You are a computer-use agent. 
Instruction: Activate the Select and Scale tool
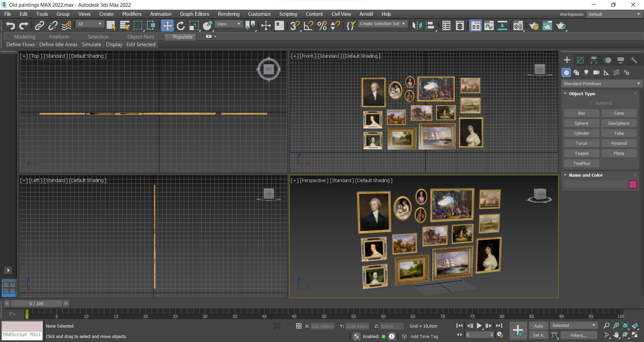pos(194,26)
